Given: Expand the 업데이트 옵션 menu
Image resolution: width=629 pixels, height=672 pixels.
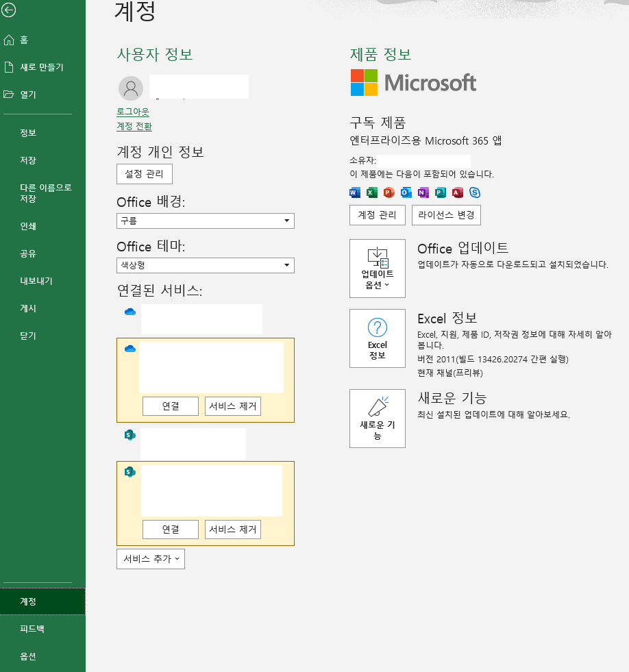Looking at the screenshot, I should (378, 269).
